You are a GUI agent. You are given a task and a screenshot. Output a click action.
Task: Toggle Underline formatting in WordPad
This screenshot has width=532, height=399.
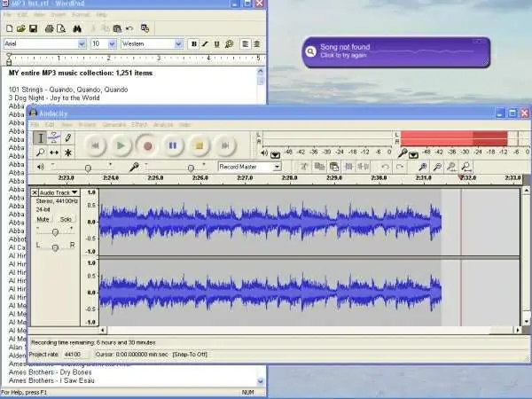click(x=217, y=43)
